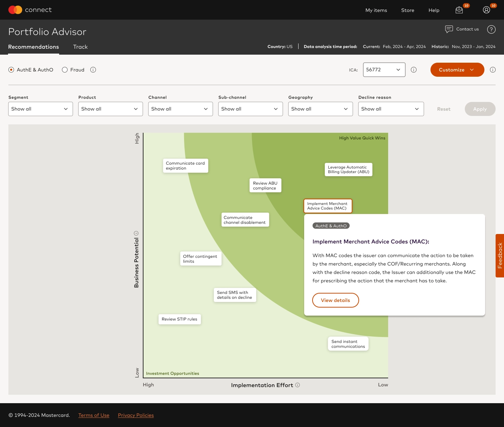Select Send instant communications recommendation

(x=348, y=344)
